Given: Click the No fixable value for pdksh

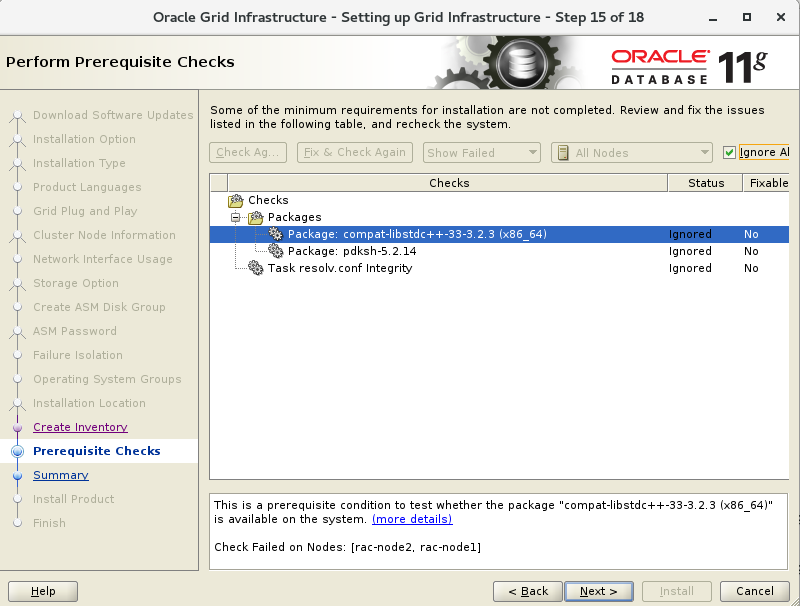Looking at the screenshot, I should coord(751,251).
